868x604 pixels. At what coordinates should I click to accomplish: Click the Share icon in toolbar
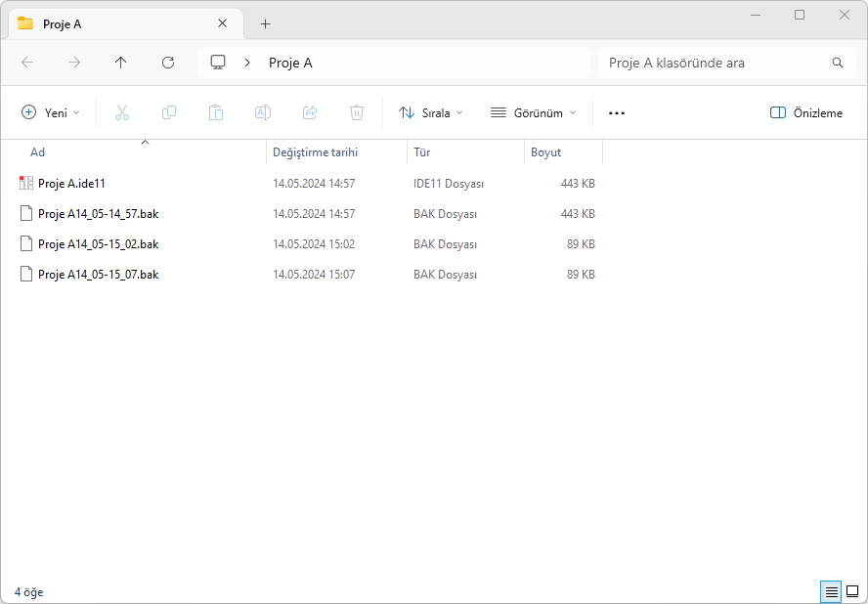(x=310, y=112)
